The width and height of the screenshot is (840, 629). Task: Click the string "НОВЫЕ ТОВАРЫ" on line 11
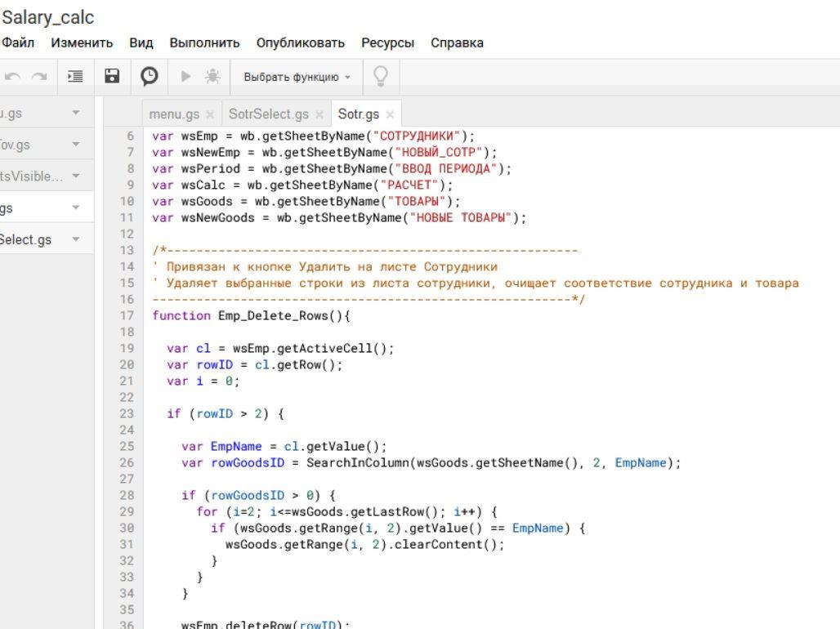click(461, 218)
